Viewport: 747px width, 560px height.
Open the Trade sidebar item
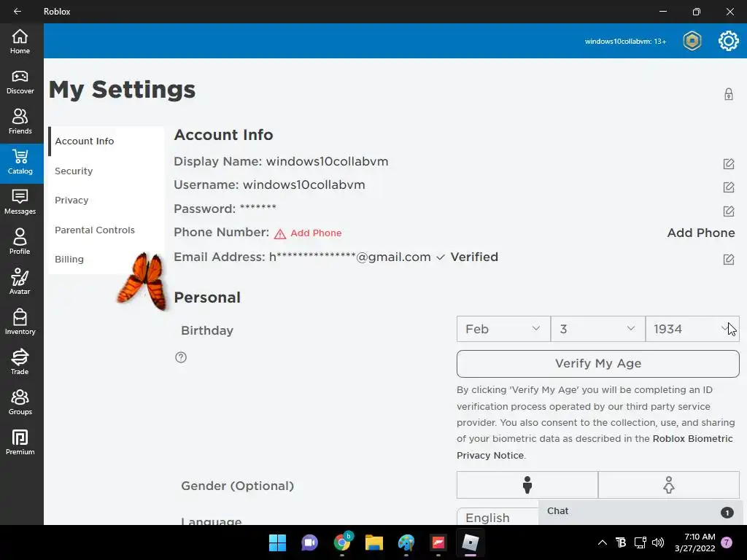coord(20,362)
